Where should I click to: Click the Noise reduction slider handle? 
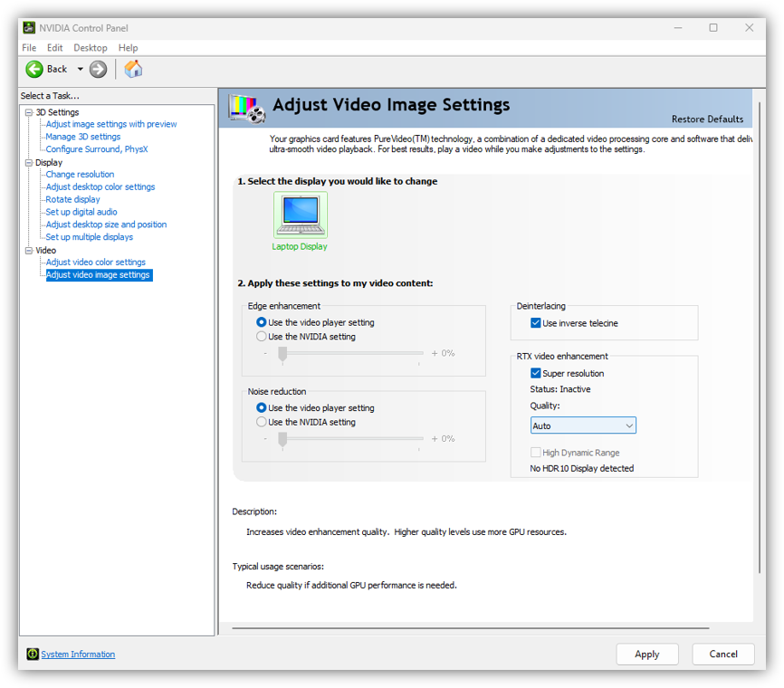click(282, 439)
